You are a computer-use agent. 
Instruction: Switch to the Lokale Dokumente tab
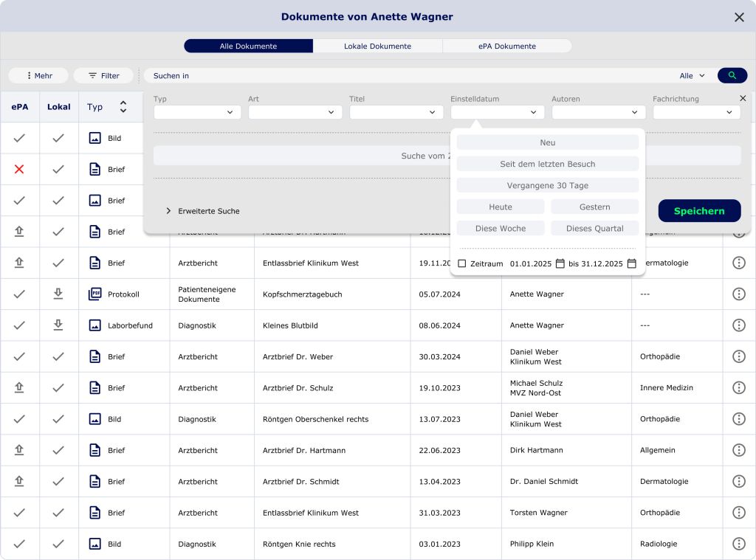point(377,46)
